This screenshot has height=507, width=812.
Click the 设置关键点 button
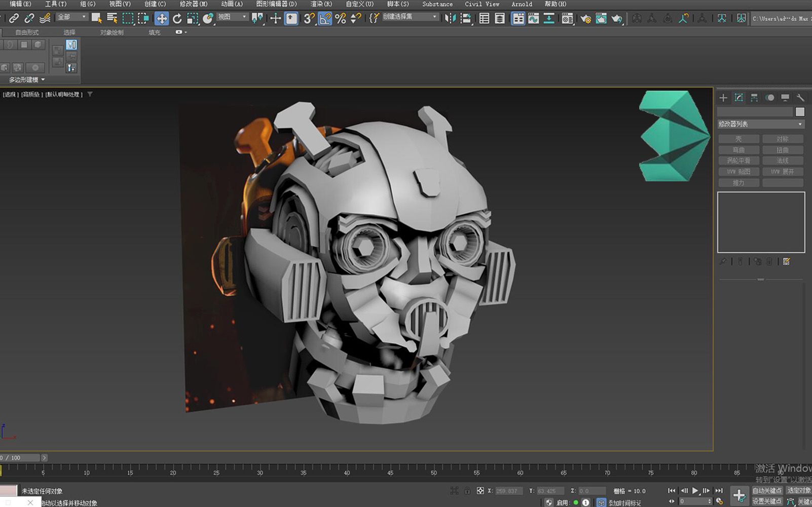click(x=766, y=501)
